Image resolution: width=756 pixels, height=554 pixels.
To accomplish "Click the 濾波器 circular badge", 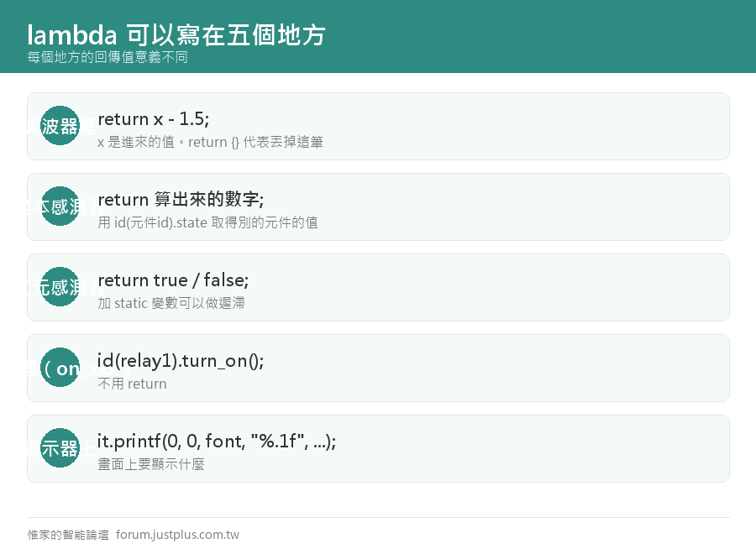I will pyautogui.click(x=60, y=126).
